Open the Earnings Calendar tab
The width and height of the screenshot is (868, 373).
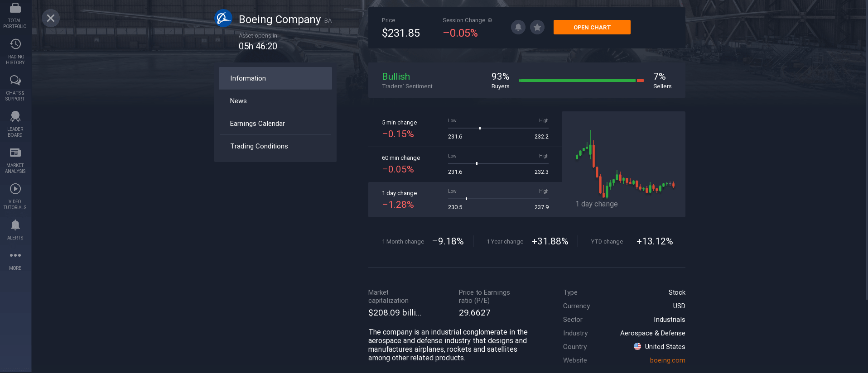pos(275,124)
